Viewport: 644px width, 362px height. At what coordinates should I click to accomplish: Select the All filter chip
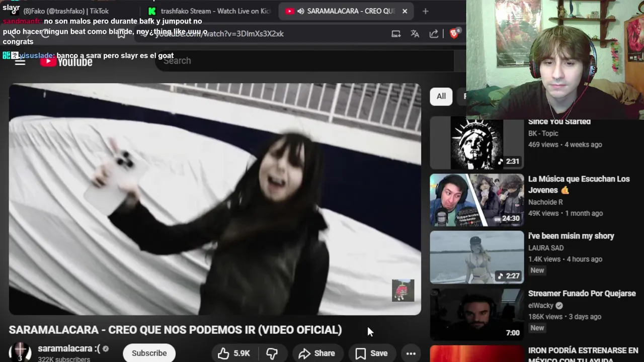click(441, 96)
